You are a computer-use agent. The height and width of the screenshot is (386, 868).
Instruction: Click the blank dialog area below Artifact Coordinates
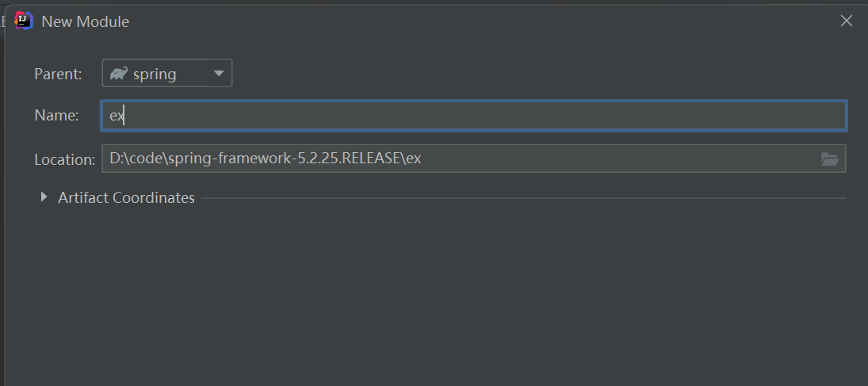coord(436,301)
